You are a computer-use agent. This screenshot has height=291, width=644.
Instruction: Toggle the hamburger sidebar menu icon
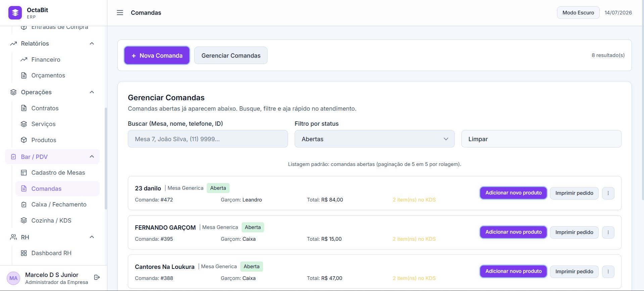[x=120, y=13]
